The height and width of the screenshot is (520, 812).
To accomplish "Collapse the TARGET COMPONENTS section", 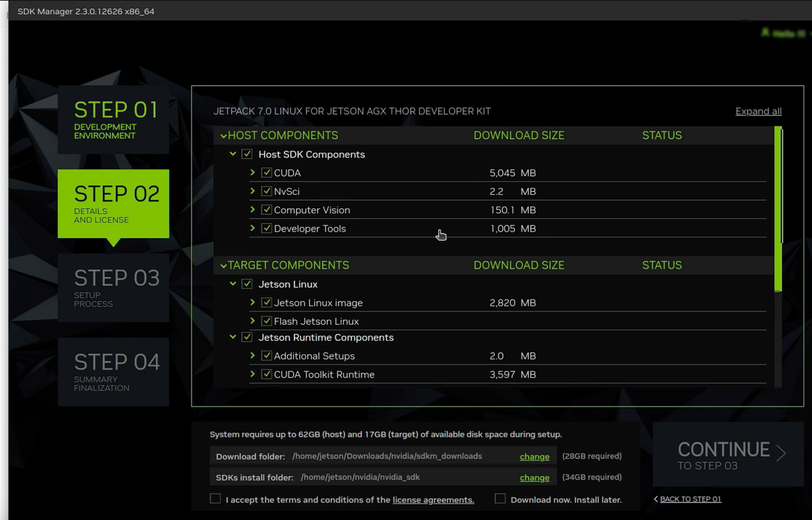I will (223, 265).
